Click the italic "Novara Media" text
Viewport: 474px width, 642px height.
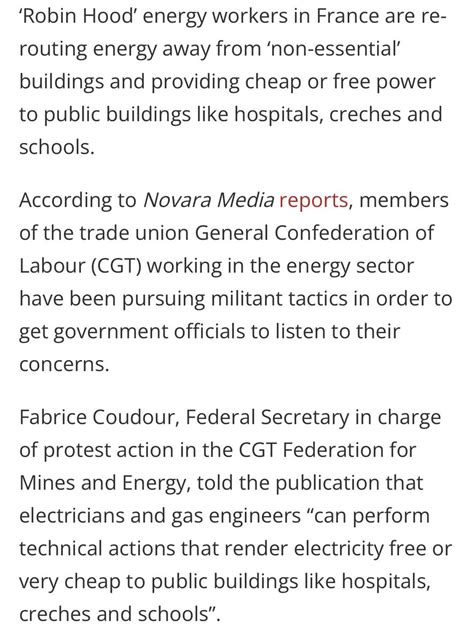208,200
